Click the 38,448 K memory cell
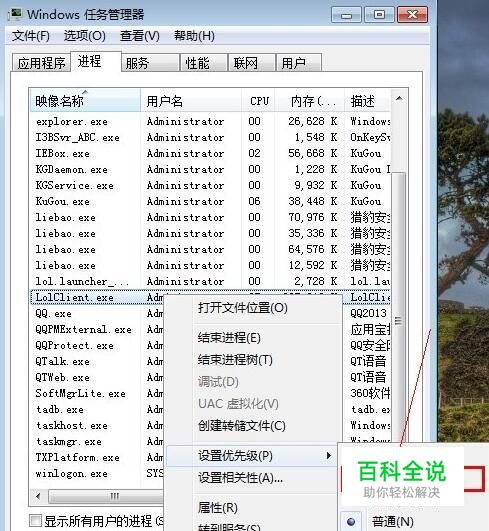This screenshot has width=489, height=531. click(x=313, y=201)
